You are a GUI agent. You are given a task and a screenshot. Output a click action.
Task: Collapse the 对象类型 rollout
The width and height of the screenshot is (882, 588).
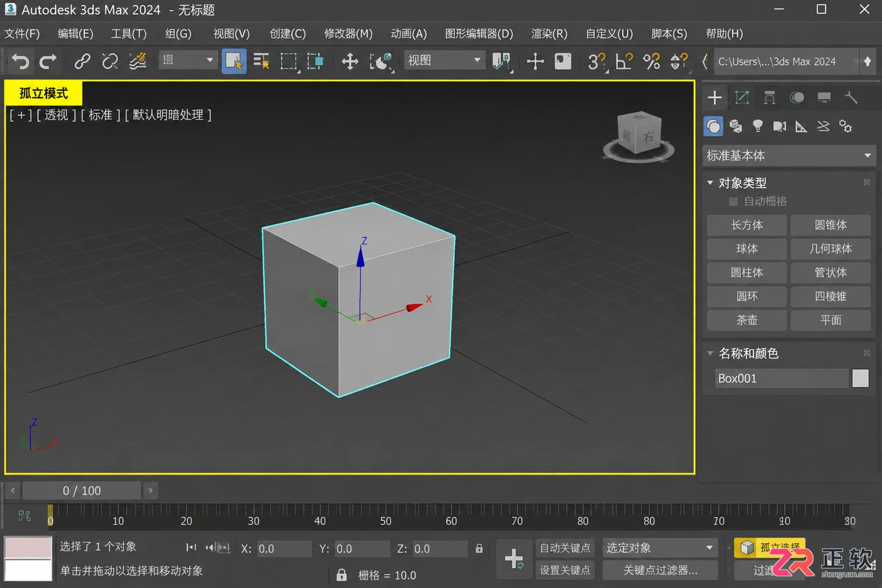[710, 183]
